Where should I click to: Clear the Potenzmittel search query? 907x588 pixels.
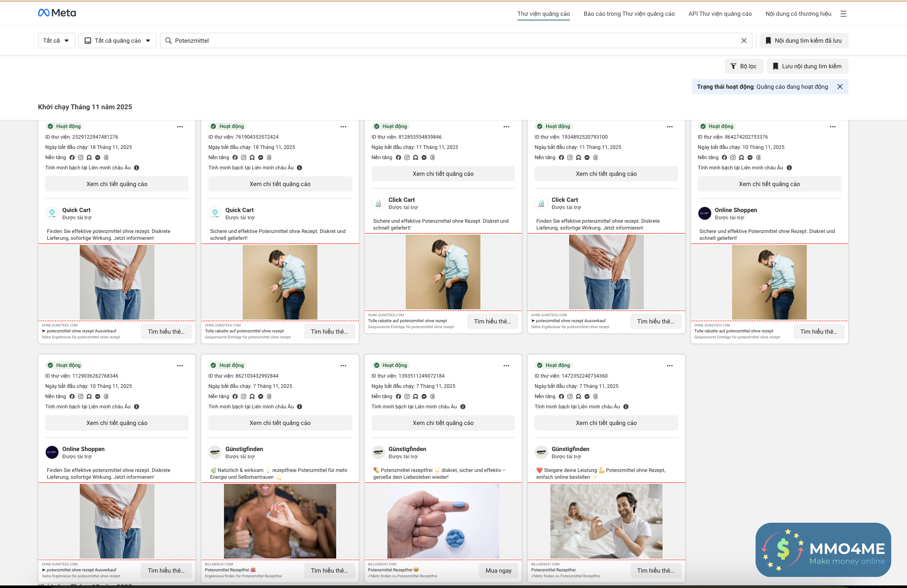(x=744, y=41)
